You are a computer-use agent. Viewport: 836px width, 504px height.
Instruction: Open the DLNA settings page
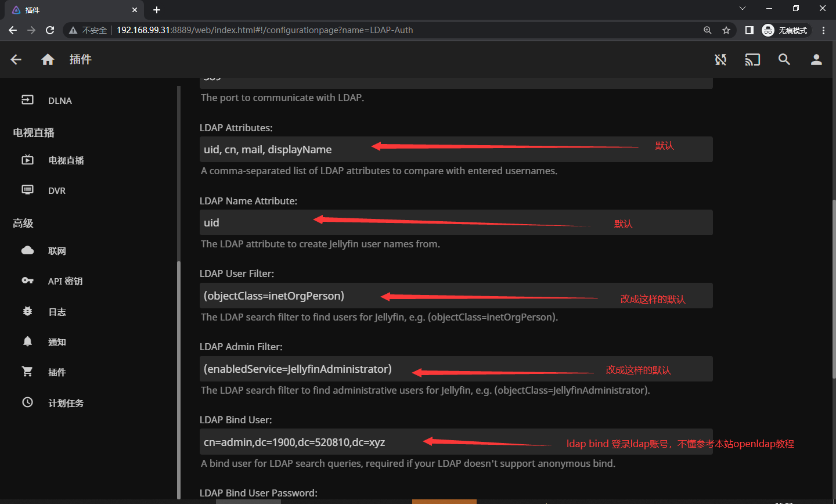[59, 100]
